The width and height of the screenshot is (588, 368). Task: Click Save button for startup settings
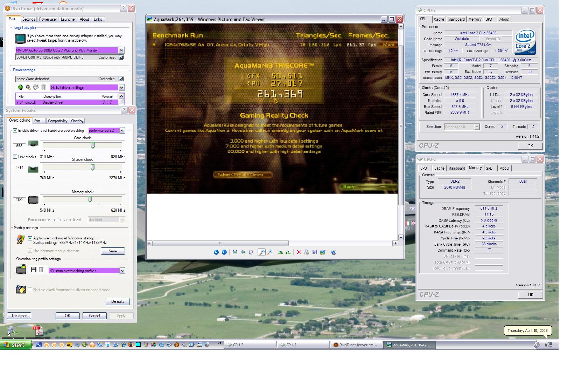[113, 251]
